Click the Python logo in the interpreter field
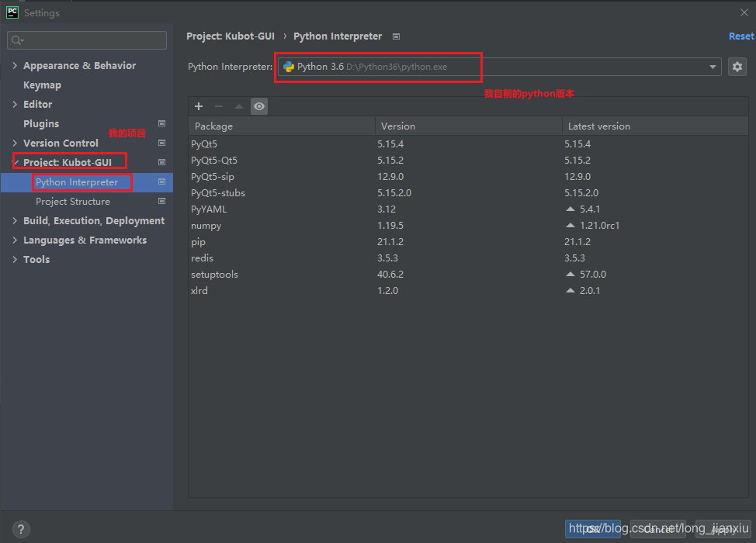This screenshot has height=543, width=756. (x=289, y=67)
